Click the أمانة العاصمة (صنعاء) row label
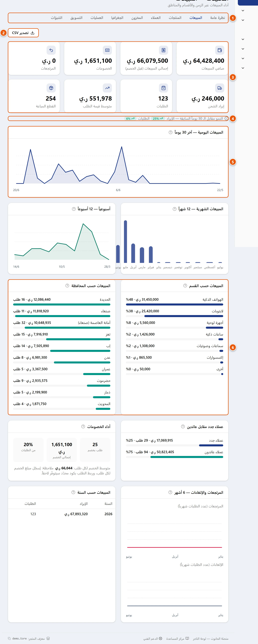 (94, 323)
